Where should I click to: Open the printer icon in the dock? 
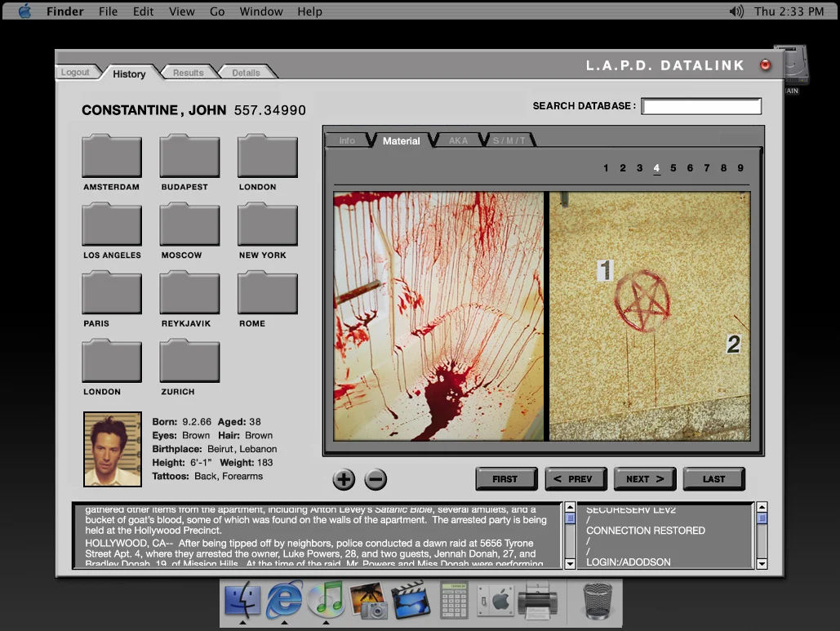[x=537, y=601]
